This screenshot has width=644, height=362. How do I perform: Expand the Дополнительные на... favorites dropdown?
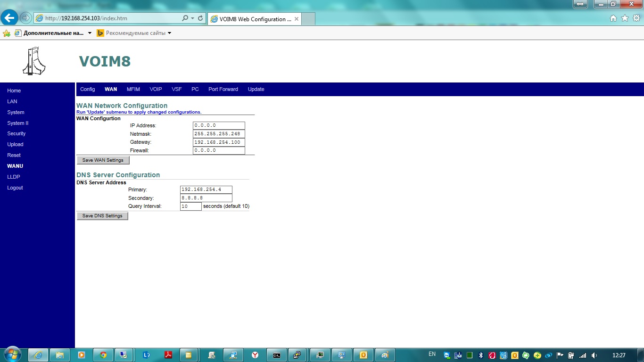90,33
